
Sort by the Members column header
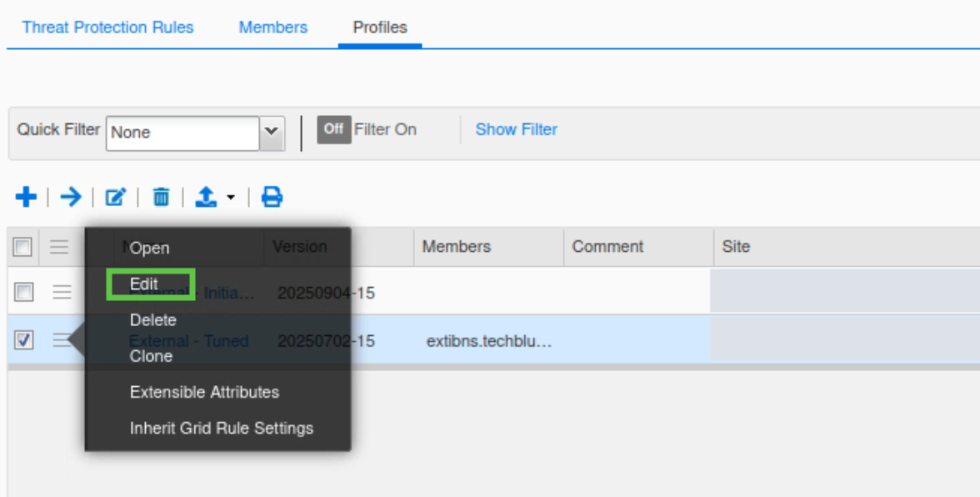coord(456,247)
